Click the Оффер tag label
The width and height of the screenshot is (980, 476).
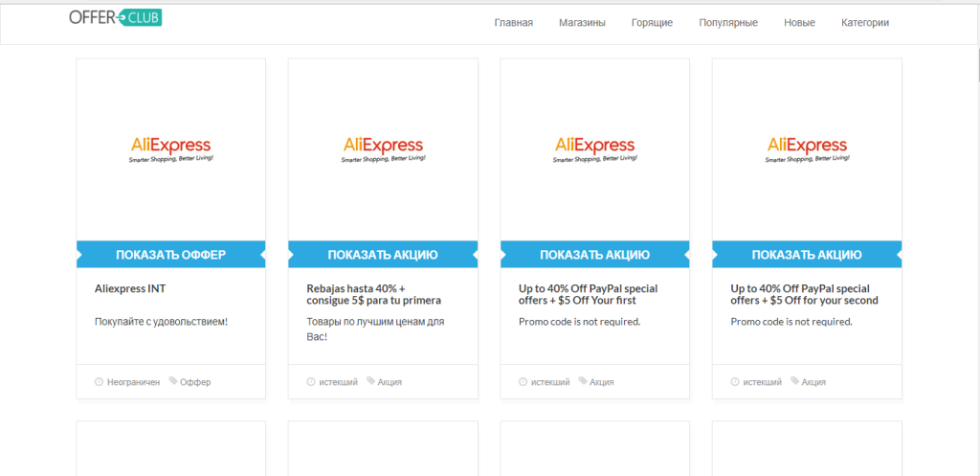[195, 381]
